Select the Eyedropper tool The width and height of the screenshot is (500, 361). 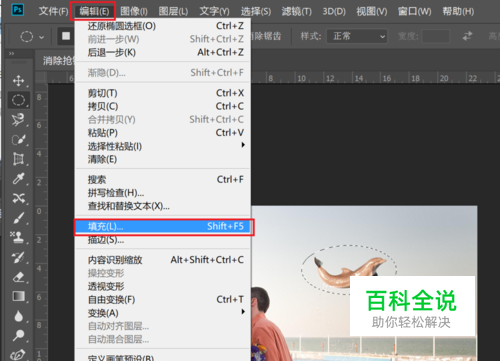[18, 179]
